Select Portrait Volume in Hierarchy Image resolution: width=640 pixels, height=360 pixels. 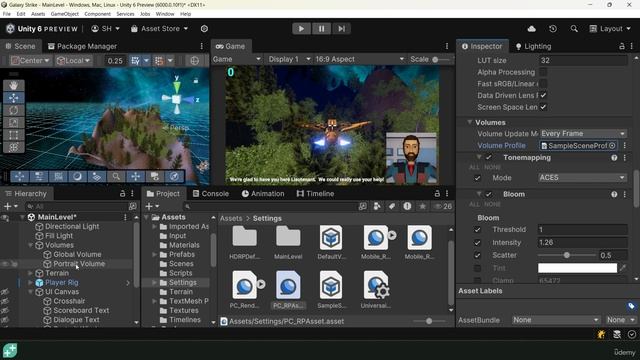[79, 264]
